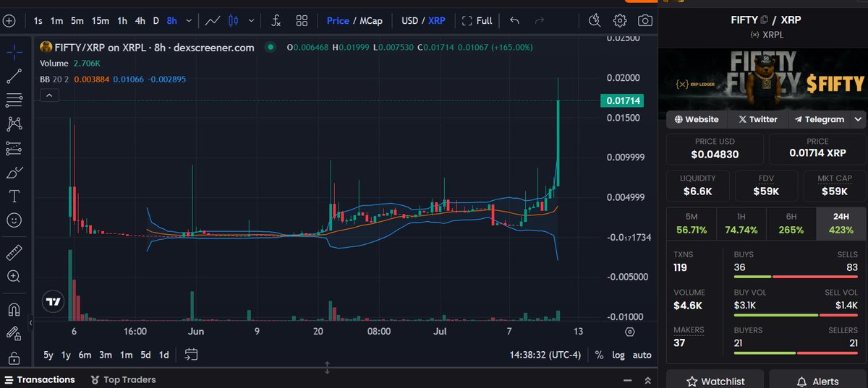Click the add symbol plus icon
The image size is (868, 388).
pos(9,21)
